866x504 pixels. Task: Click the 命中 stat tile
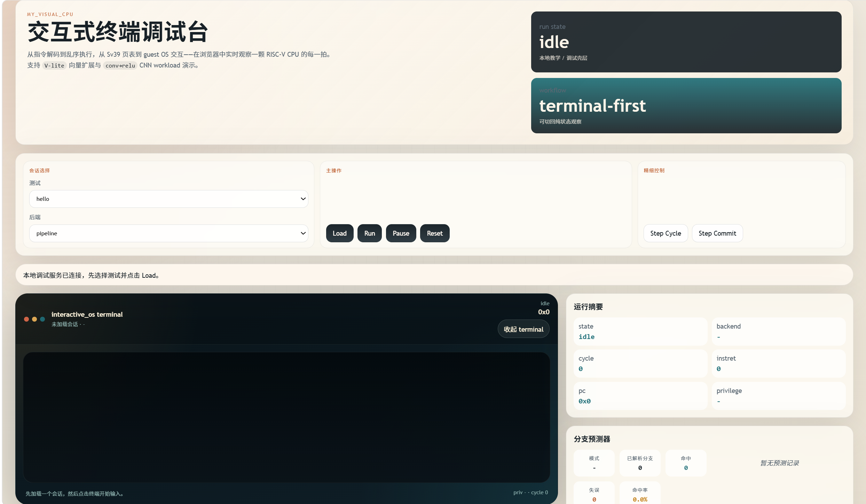pos(686,463)
